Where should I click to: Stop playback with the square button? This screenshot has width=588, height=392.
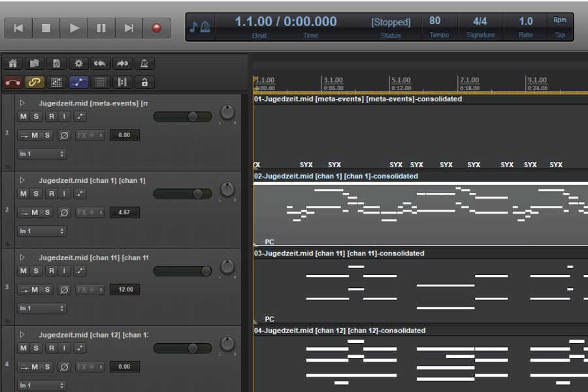[46, 28]
